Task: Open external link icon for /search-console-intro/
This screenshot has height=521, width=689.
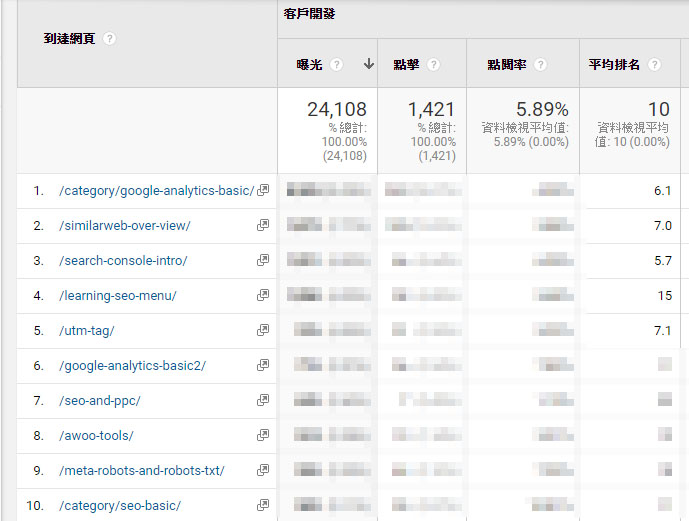Action: pyautogui.click(x=263, y=261)
